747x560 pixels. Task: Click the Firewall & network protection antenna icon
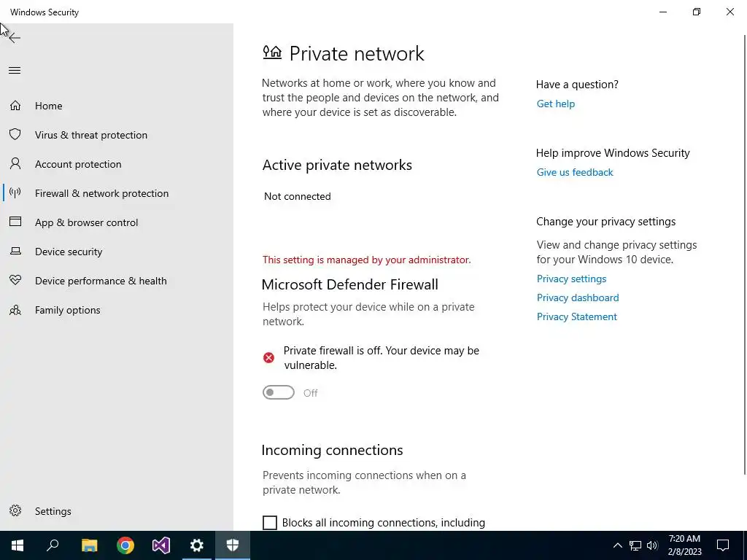15,192
